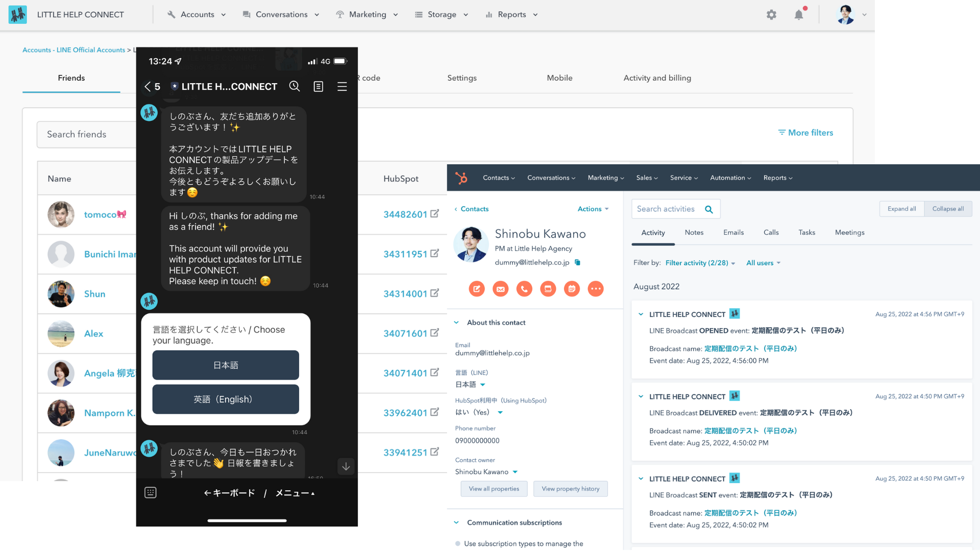Collapse the first LITTLE HELP CONNECT activity entry
Viewport: 980px width, 551px height.
[x=641, y=314]
